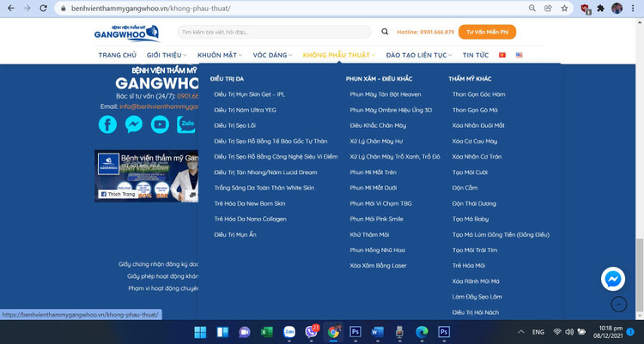Switch language with the Vietnamese flag
Image resolution: width=644 pixels, height=344 pixels.
502,55
